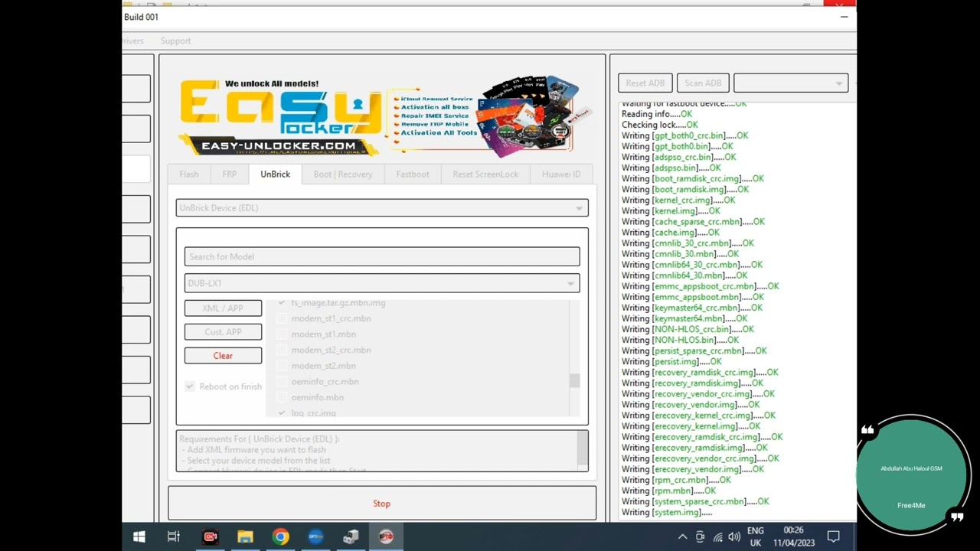
Task: Switch to the FRP tab
Action: tap(230, 174)
